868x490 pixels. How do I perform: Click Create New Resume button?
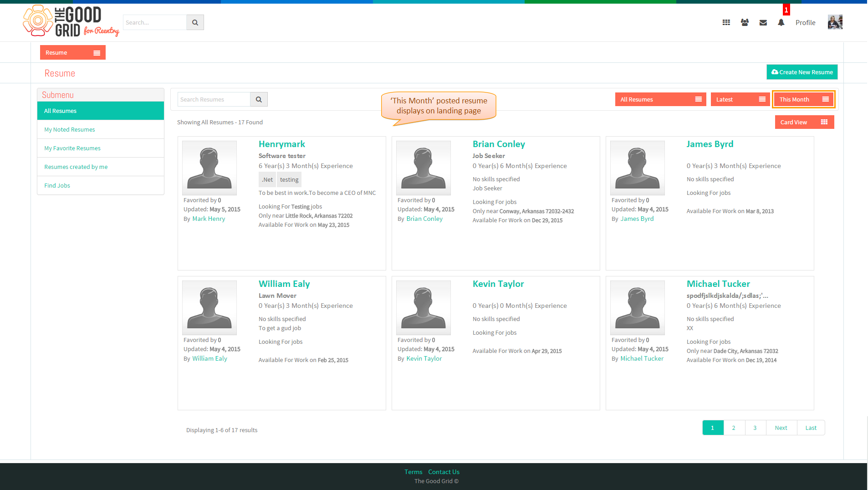802,72
